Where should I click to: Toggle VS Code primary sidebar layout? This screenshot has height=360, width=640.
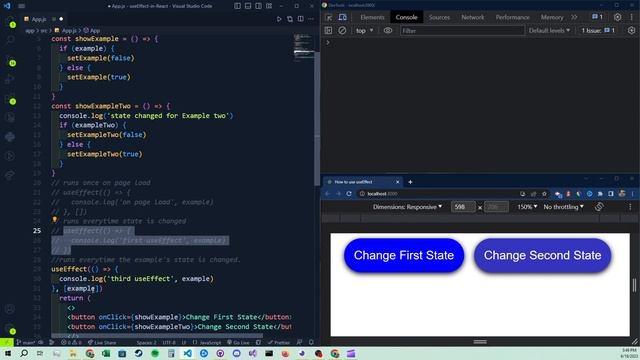click(238, 6)
